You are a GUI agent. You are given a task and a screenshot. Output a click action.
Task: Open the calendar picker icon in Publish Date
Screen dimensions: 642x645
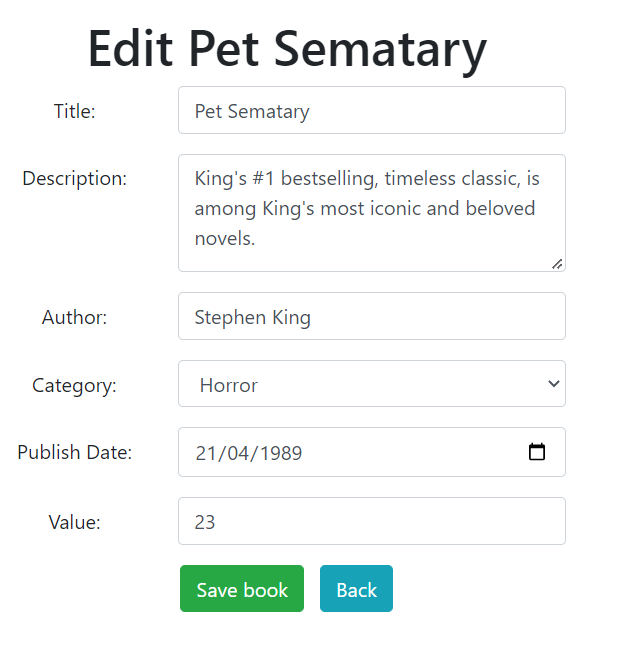[537, 452]
